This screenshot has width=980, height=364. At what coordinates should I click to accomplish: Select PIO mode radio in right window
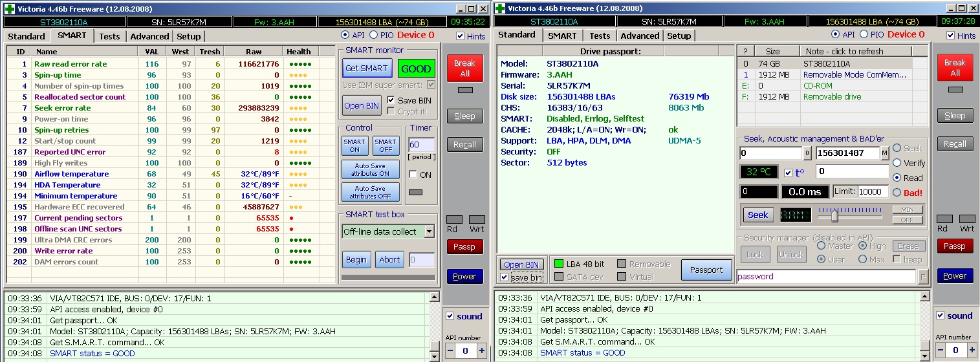click(864, 34)
